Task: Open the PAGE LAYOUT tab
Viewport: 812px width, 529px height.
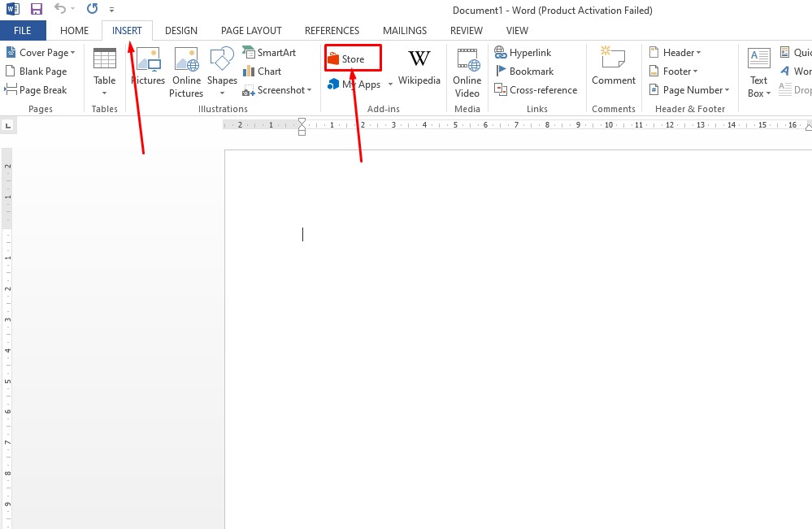Action: (251, 31)
